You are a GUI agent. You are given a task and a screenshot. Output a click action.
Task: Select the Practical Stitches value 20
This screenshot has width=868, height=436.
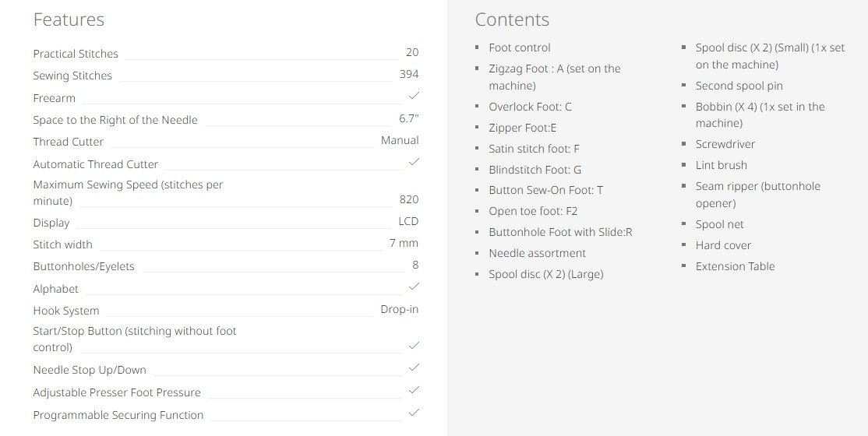(x=412, y=53)
